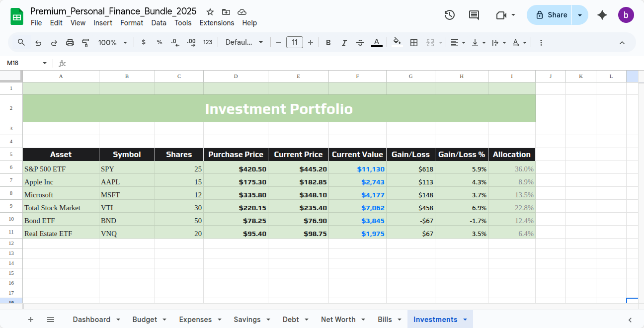644x328 pixels.
Task: Format as currency with dollar icon
Action: point(144,42)
